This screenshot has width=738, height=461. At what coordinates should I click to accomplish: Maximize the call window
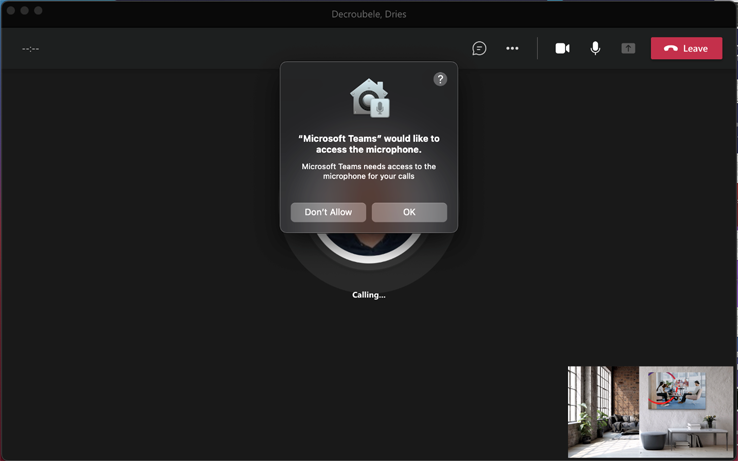(39, 11)
